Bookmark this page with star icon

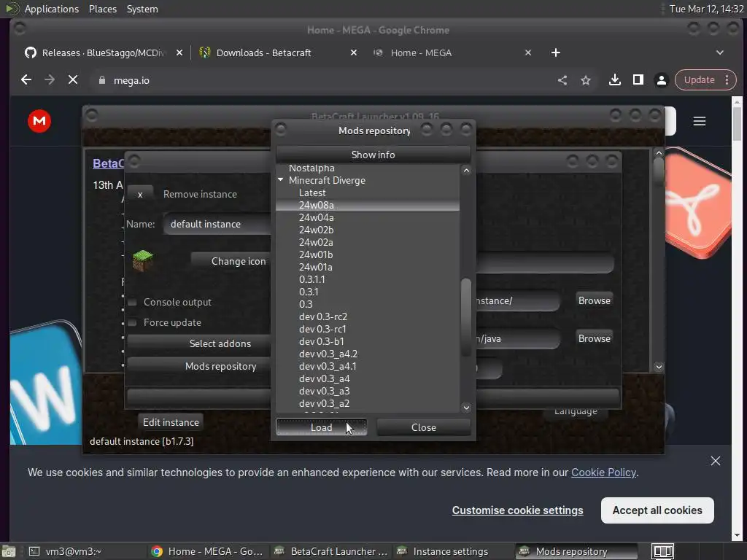pos(586,80)
